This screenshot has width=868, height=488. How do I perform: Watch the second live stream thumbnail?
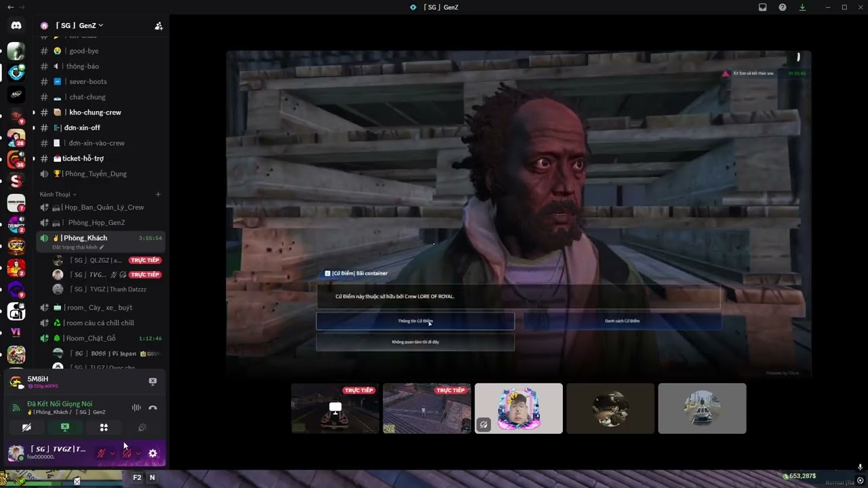tap(427, 408)
